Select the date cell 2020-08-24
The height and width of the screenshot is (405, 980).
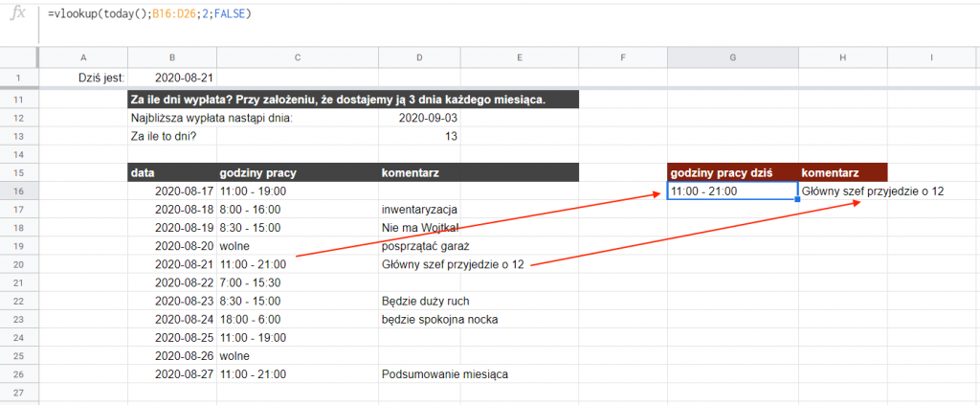coord(172,320)
